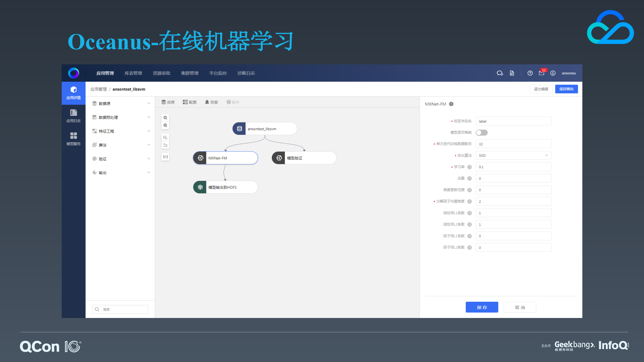Open the 库表管理 top menu
The image size is (644, 362).
tap(133, 73)
